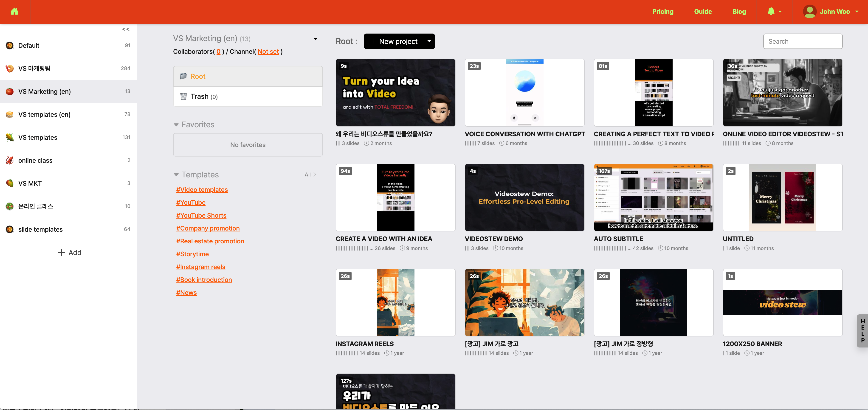The image size is (868, 410).
Task: Open the Videostew Demo project thumbnail
Action: pos(524,198)
